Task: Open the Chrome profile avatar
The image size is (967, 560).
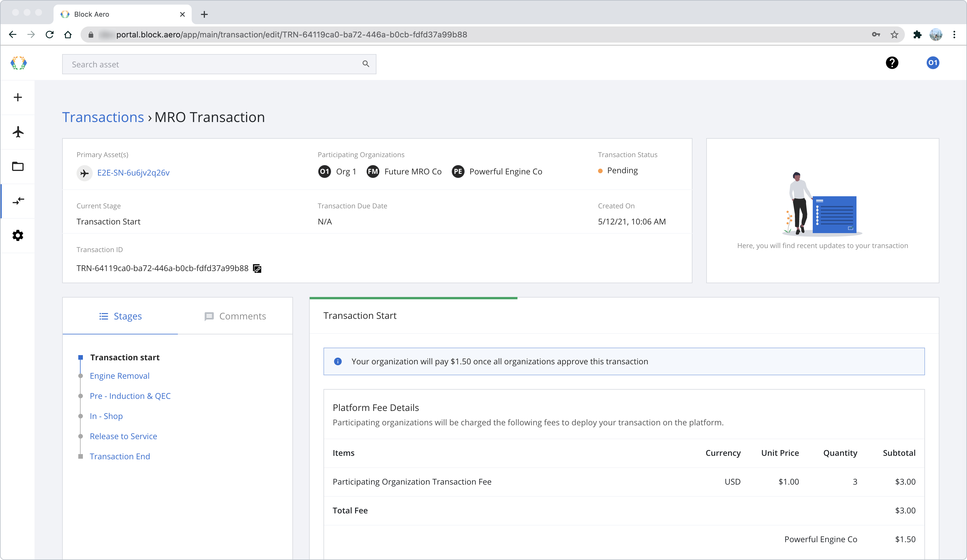Action: point(936,35)
